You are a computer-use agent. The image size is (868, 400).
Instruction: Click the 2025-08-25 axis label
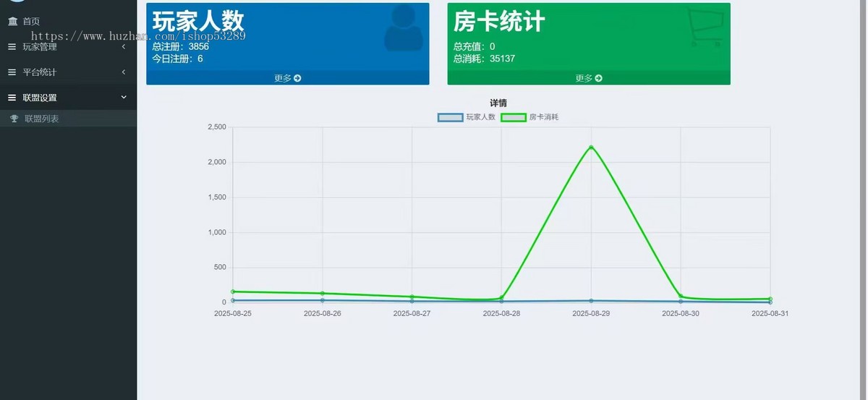(233, 313)
